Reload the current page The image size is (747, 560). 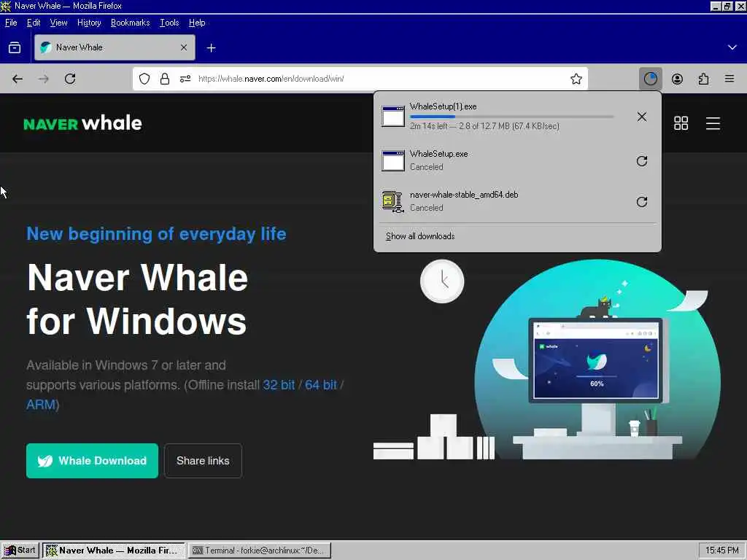point(70,79)
